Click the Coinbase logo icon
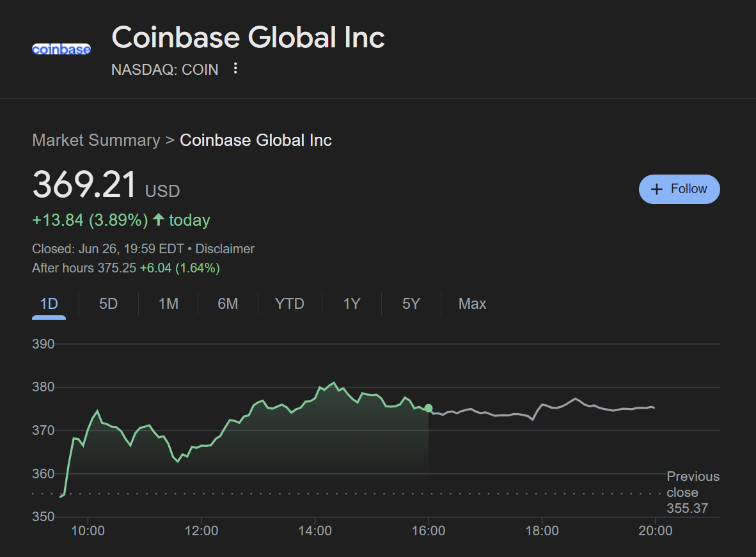This screenshot has width=756, height=557. [x=61, y=49]
